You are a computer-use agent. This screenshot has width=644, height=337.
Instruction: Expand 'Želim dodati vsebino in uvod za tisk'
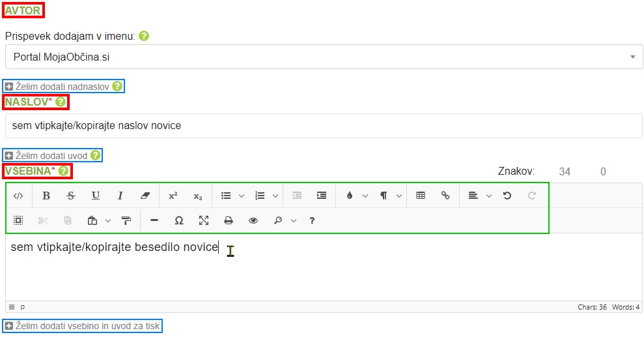pos(83,325)
